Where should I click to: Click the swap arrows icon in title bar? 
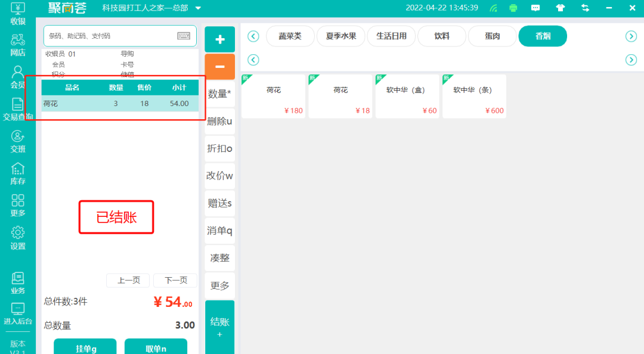pos(585,8)
